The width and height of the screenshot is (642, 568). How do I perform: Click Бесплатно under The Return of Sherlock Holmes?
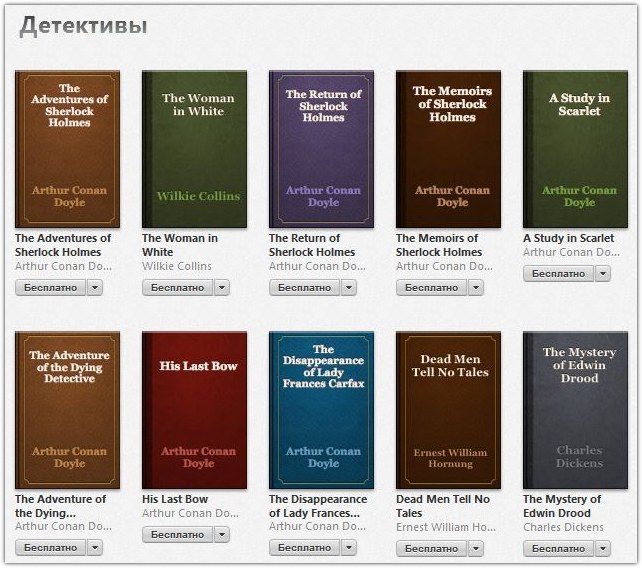304,287
